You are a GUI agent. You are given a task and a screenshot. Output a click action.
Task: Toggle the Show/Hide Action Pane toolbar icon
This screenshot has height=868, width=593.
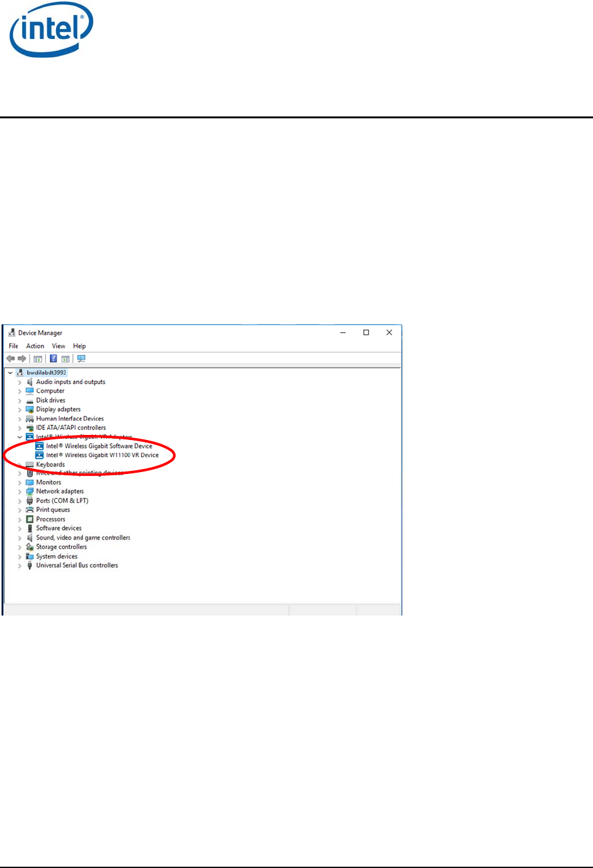coord(65,359)
